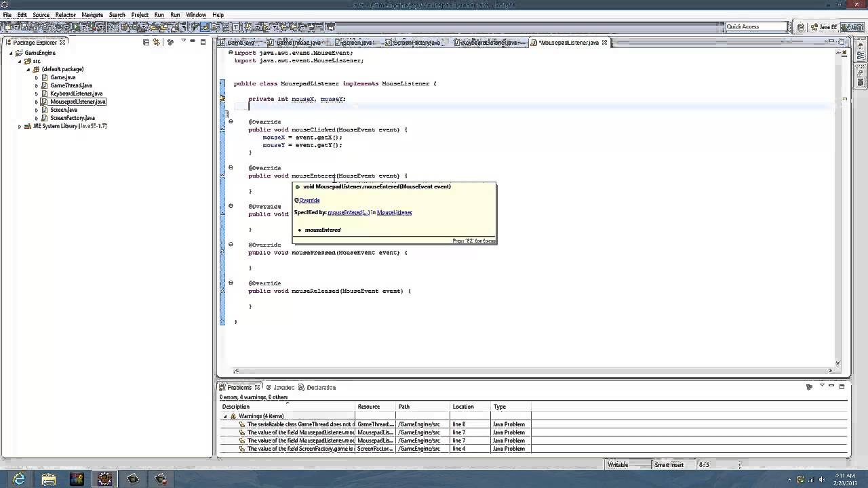
Task: Sort problems by Location column
Action: [x=471, y=407]
